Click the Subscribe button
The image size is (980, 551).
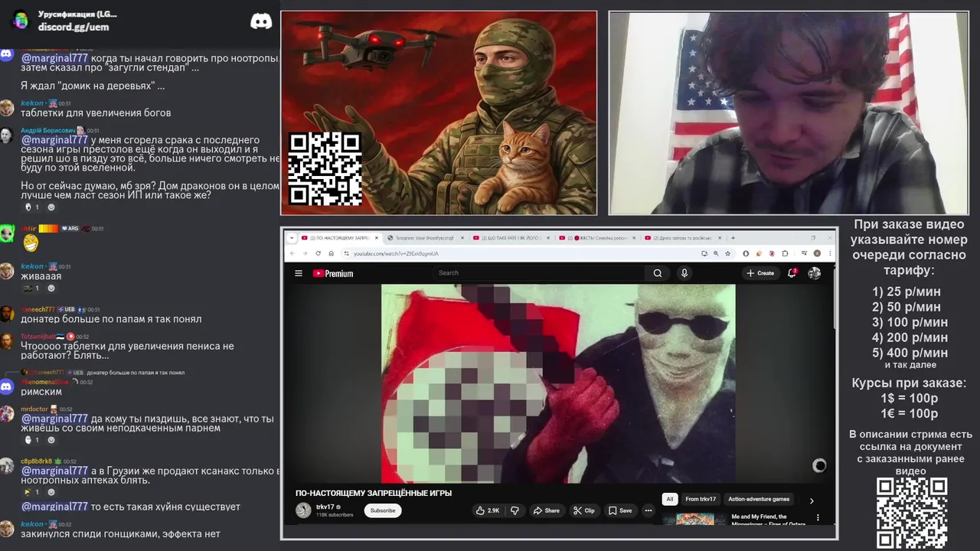point(383,510)
